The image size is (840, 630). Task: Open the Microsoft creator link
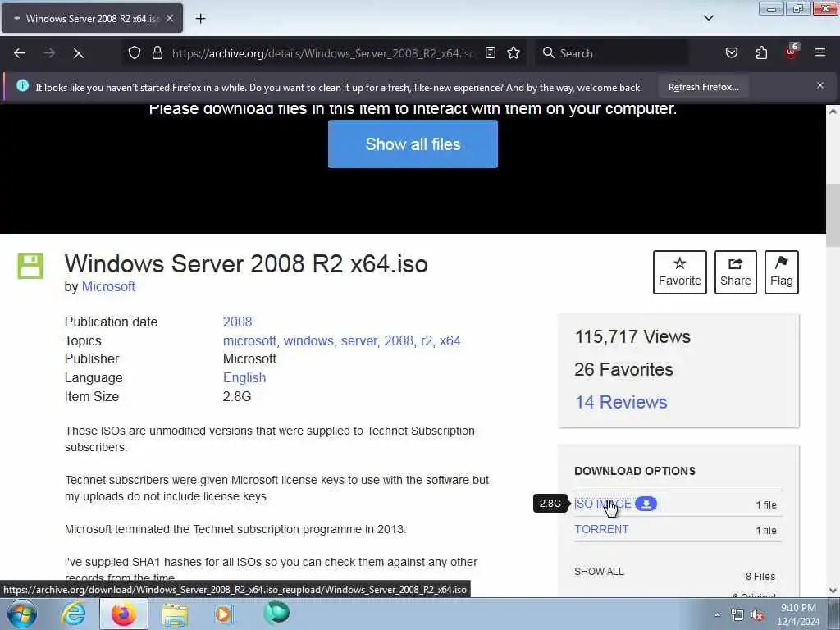(x=108, y=286)
